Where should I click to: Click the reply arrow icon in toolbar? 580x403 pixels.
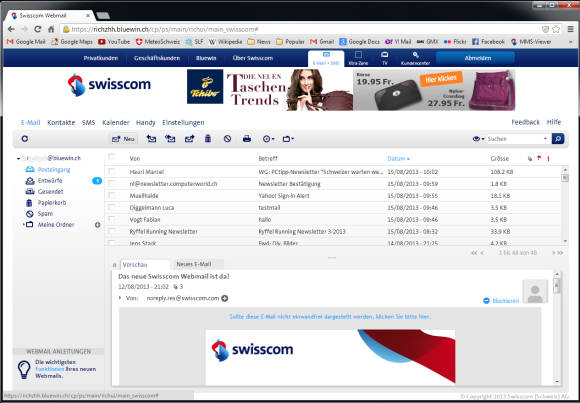tap(151, 139)
